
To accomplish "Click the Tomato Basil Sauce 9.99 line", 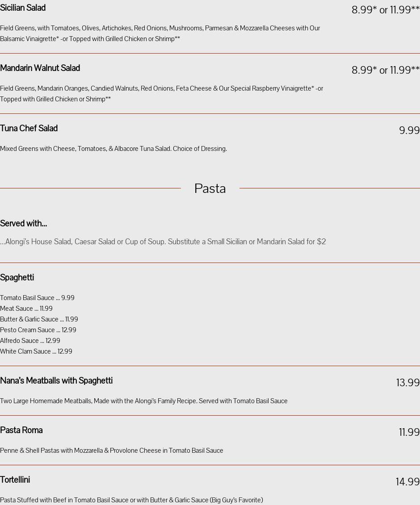I will 37,298.
